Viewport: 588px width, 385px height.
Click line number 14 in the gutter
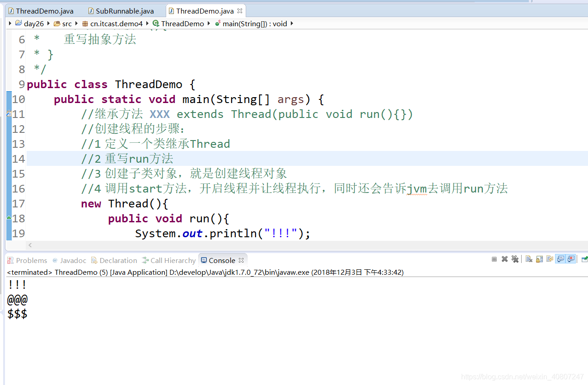(19, 159)
